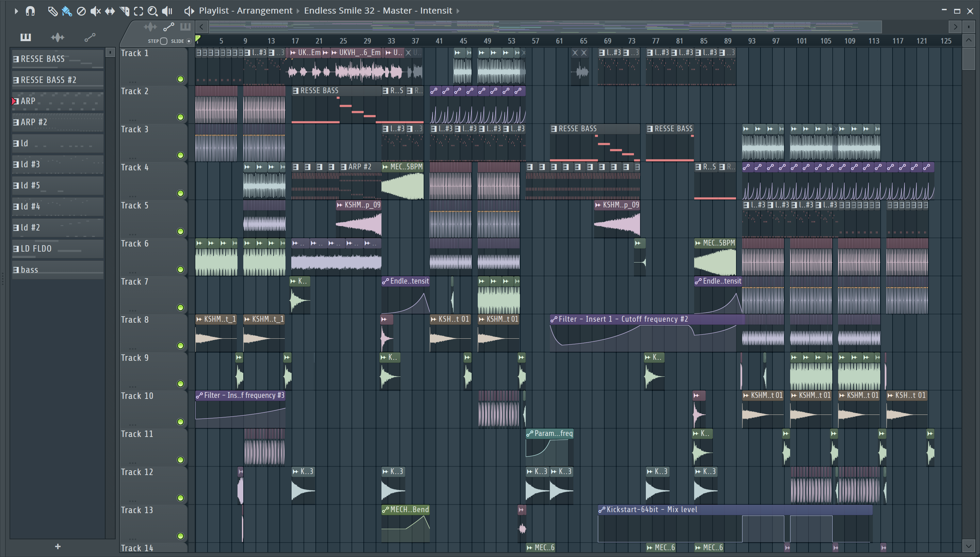The height and width of the screenshot is (557, 980).
Task: Select the dashed-rectangle Select tool
Action: (x=138, y=11)
